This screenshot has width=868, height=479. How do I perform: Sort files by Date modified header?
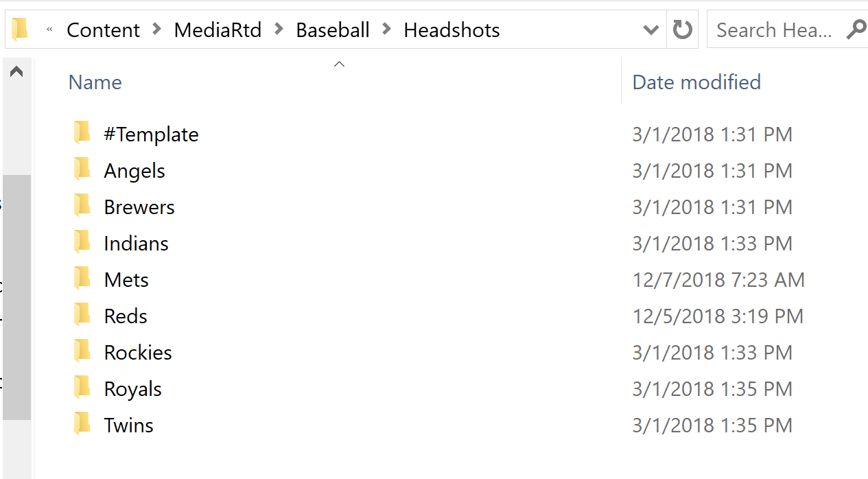pyautogui.click(x=696, y=82)
